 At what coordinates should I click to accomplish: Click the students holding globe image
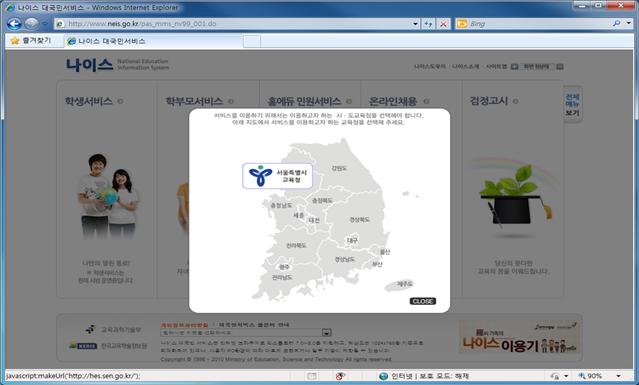click(108, 196)
